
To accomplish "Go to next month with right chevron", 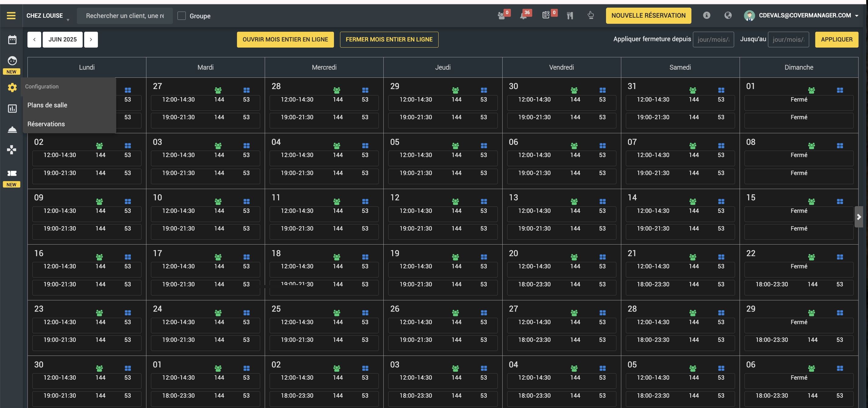I will point(91,40).
